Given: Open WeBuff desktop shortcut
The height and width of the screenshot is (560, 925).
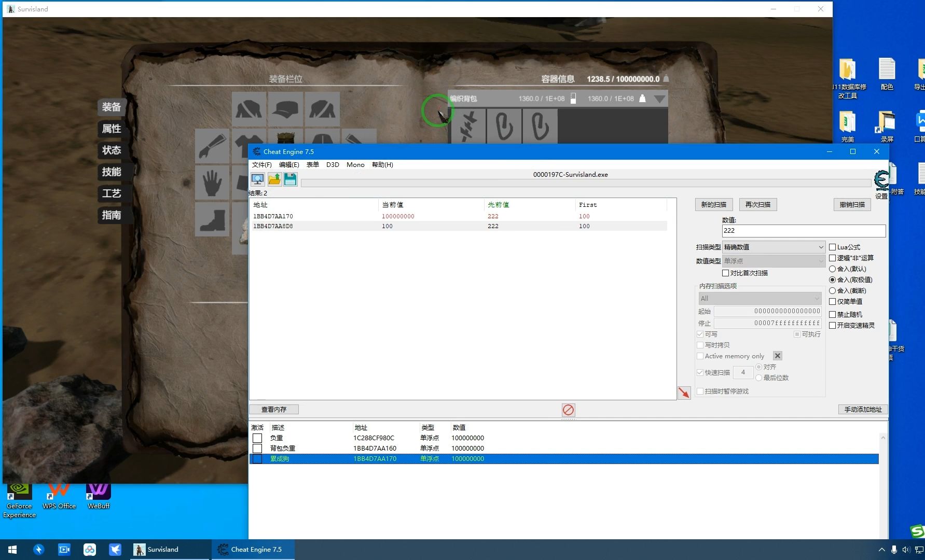Looking at the screenshot, I should (99, 496).
